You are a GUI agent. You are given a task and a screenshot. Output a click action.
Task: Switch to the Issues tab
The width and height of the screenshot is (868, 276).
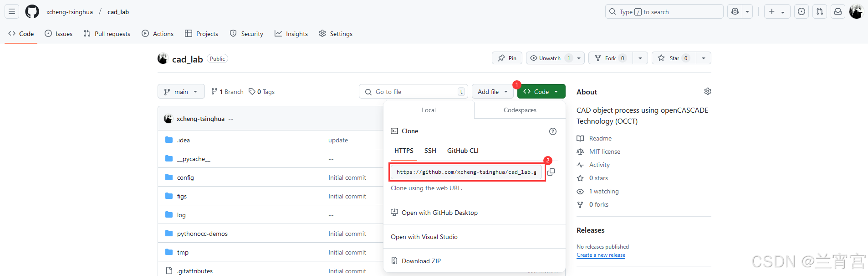pyautogui.click(x=59, y=34)
